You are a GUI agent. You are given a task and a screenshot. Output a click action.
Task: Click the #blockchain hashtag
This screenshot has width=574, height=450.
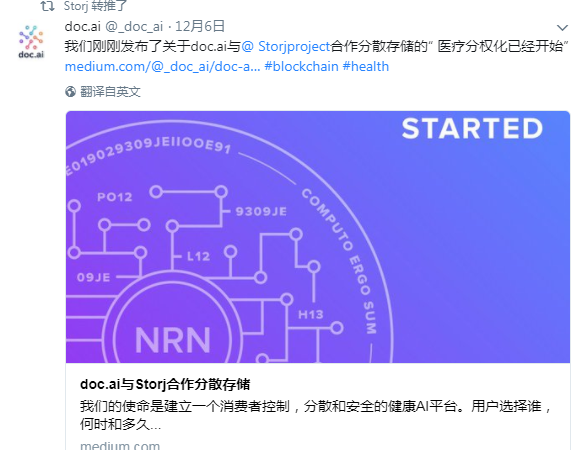point(301,67)
